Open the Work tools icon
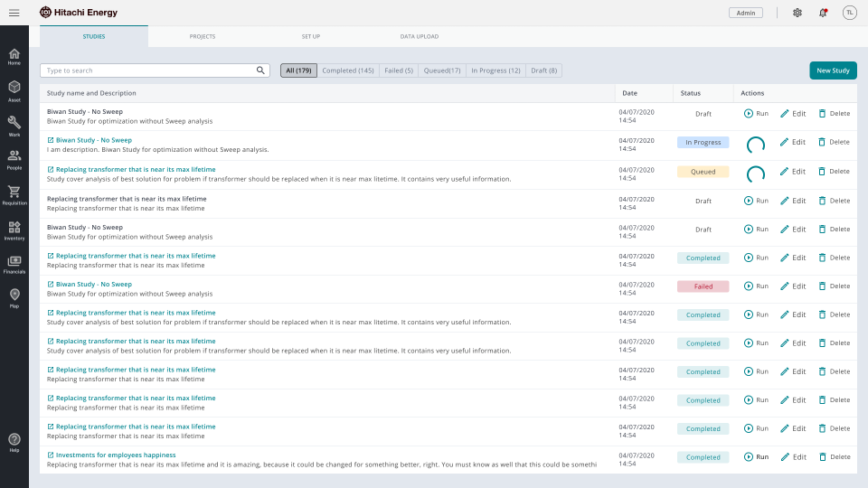The image size is (868, 488). coord(14,126)
